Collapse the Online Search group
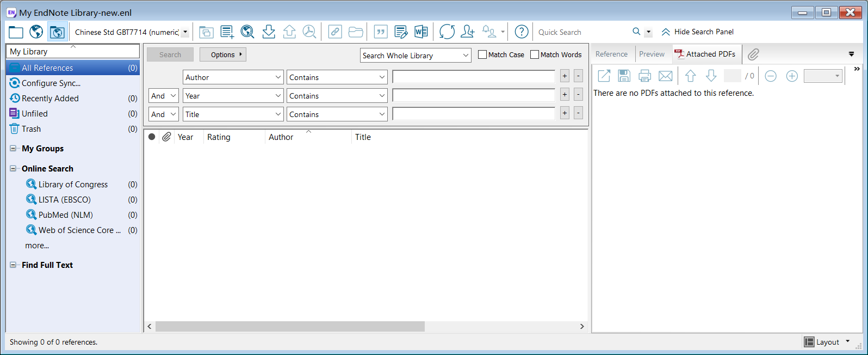Viewport: 868px width, 355px height. (x=13, y=169)
